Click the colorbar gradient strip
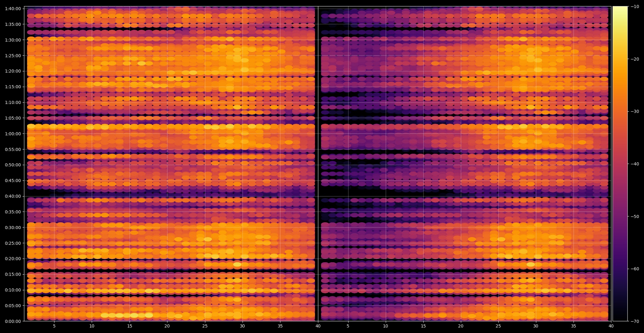The width and height of the screenshot is (644, 333). tap(620, 164)
